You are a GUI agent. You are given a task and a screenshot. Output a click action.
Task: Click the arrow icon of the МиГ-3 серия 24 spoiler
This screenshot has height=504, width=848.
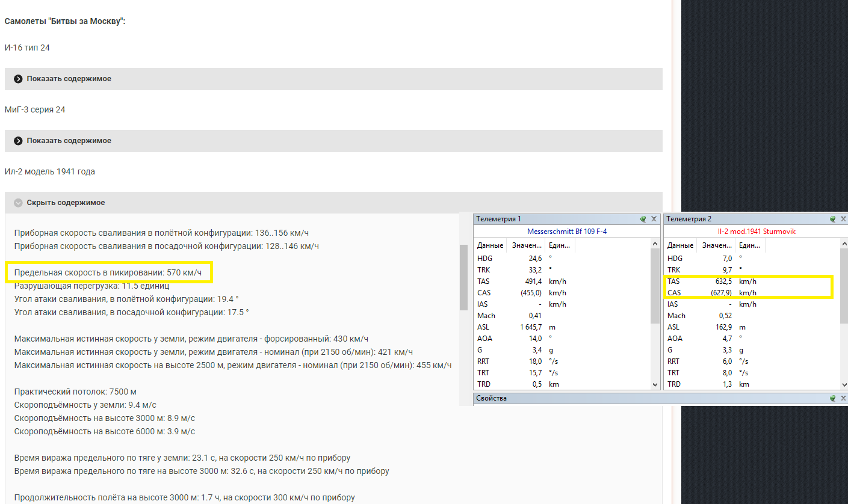pyautogui.click(x=18, y=141)
